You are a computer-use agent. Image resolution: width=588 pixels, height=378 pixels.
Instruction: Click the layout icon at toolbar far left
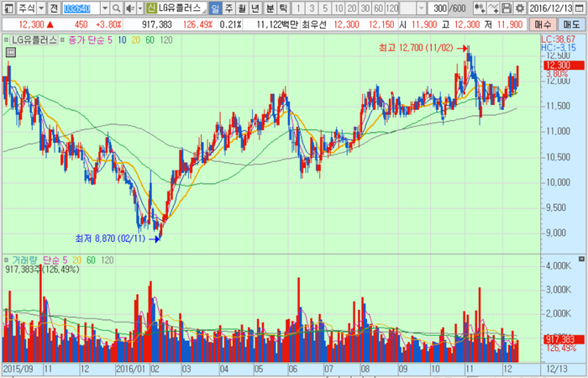tap(8, 8)
